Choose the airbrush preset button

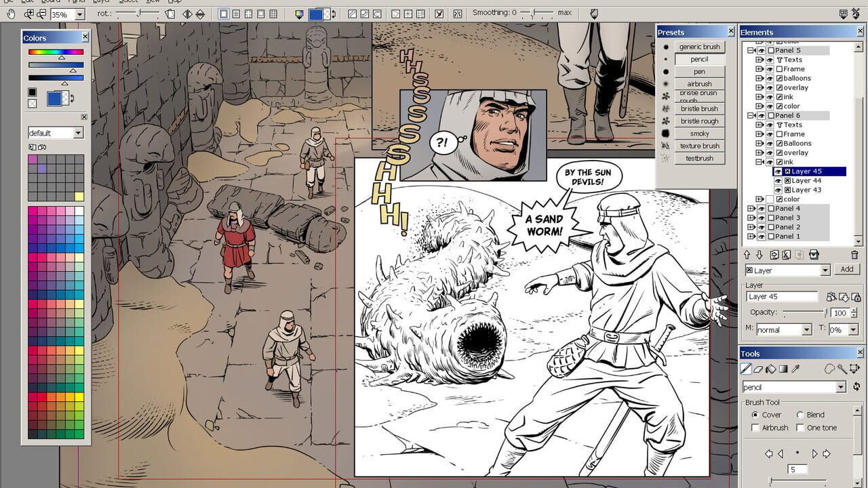(699, 84)
